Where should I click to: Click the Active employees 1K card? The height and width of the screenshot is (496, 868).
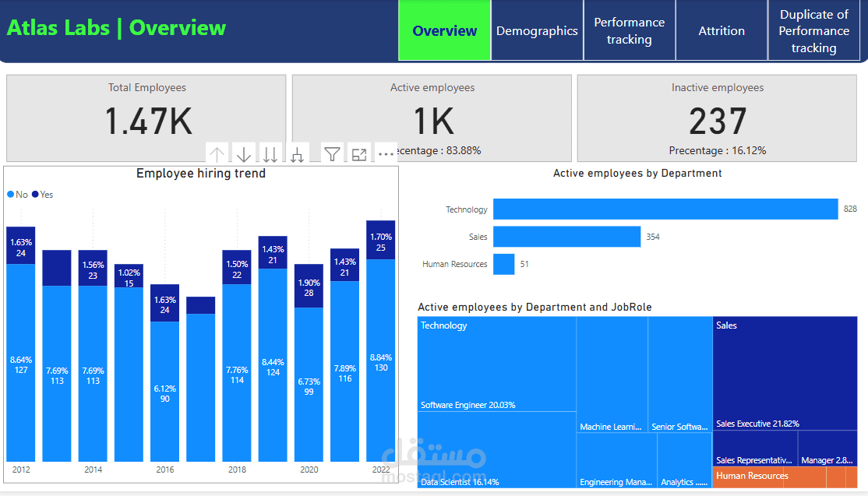click(x=432, y=118)
